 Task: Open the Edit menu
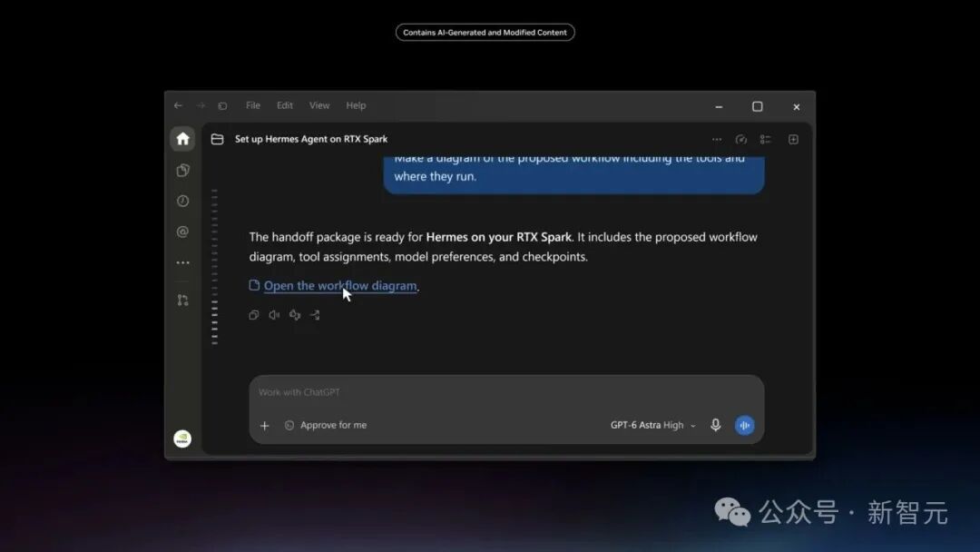pos(285,105)
